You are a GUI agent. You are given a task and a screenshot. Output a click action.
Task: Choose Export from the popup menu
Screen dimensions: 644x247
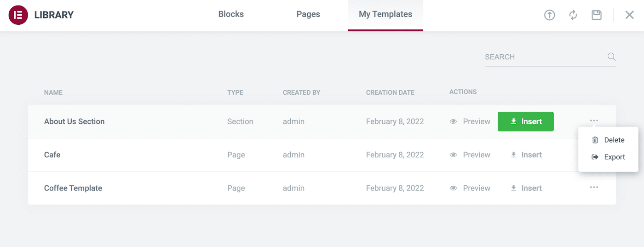coord(614,157)
